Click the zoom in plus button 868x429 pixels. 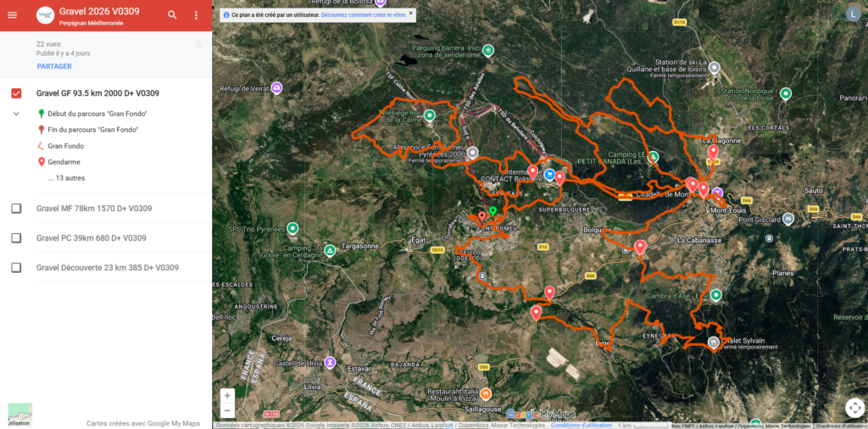[227, 396]
